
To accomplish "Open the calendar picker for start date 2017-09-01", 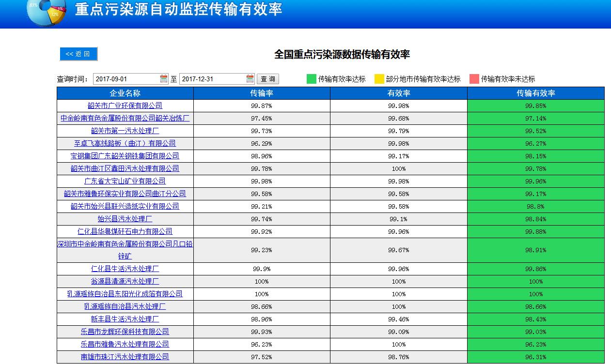I will [x=164, y=78].
